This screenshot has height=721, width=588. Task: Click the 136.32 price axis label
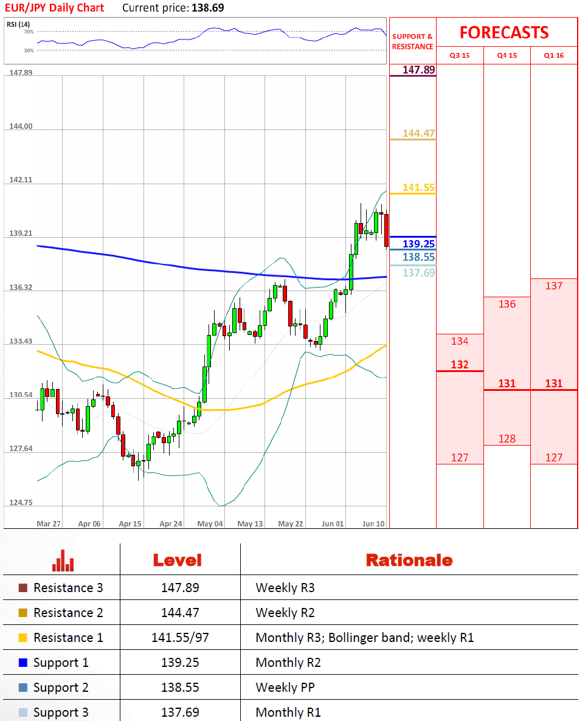coord(21,288)
